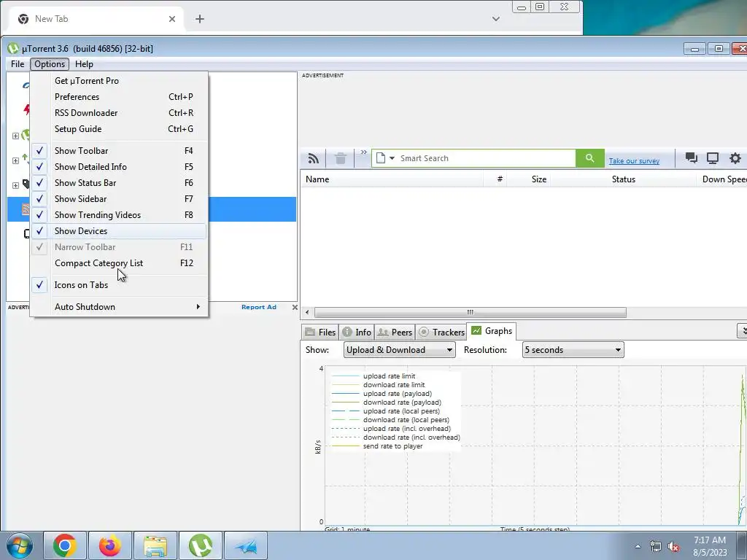Open file explorer from the taskbar
The image size is (747, 560).
tap(155, 545)
